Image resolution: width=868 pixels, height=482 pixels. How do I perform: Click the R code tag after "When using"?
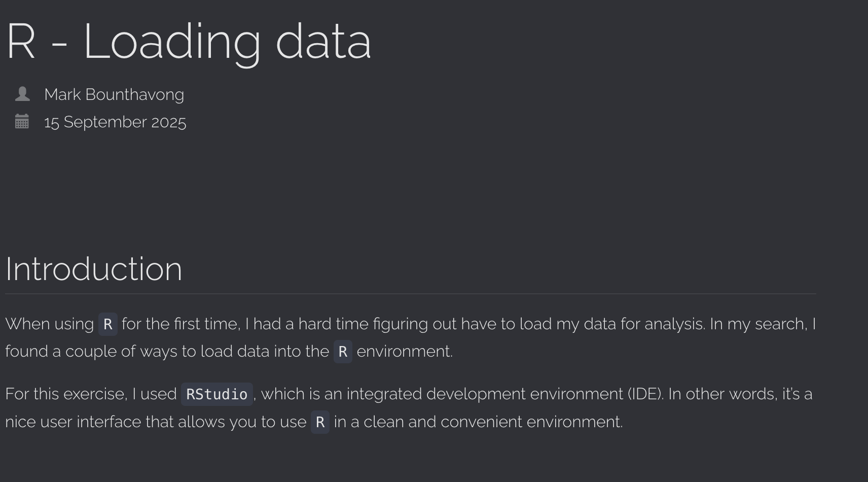[107, 324]
